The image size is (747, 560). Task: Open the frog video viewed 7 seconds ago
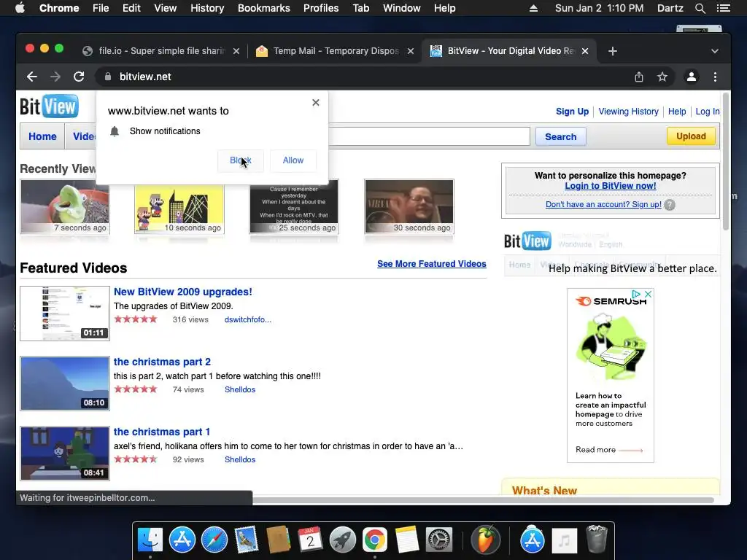65,206
